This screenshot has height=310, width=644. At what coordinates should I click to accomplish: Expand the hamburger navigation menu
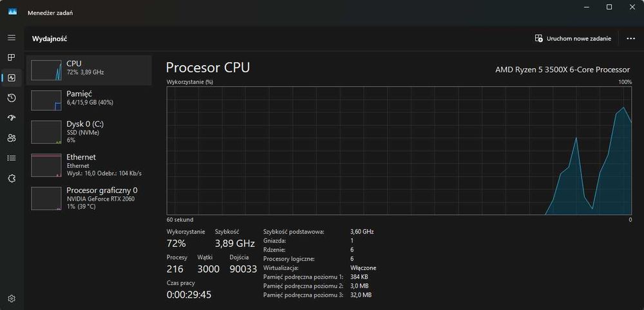[x=12, y=38]
